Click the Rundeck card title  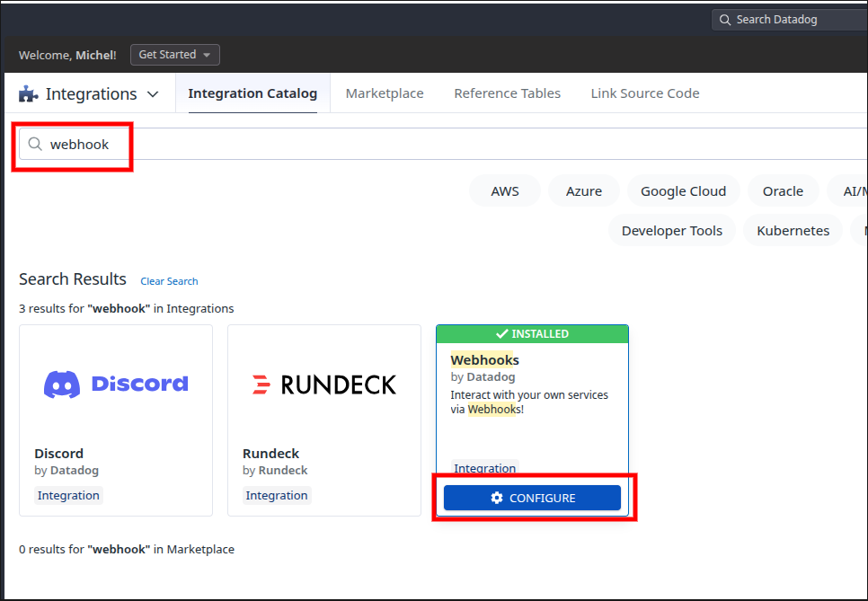coord(270,454)
